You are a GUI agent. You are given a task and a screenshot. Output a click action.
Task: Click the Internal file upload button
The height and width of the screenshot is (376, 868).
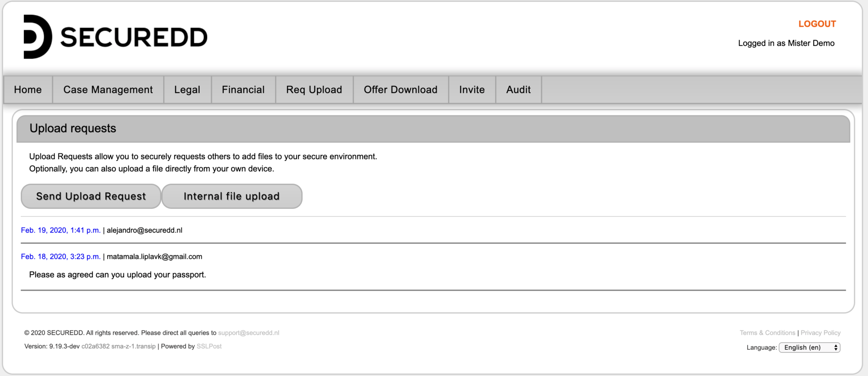[x=232, y=196]
